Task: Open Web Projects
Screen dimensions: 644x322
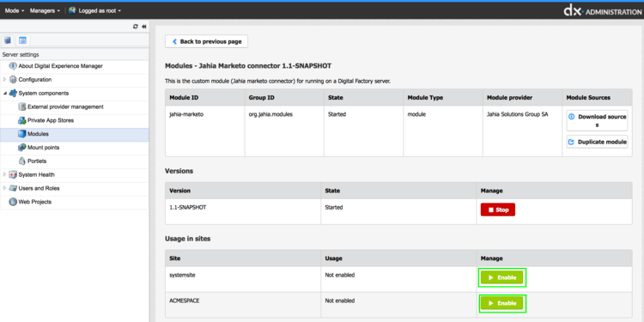Action: pos(35,202)
